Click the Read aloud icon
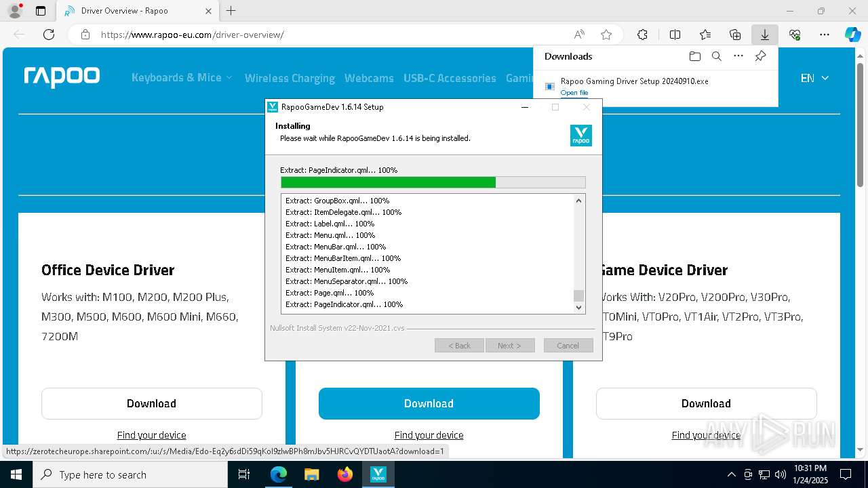Screen dimensions: 868x488 (579, 35)
